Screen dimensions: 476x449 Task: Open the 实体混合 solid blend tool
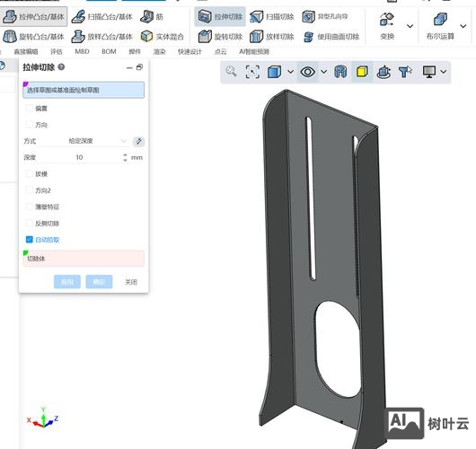(x=163, y=37)
